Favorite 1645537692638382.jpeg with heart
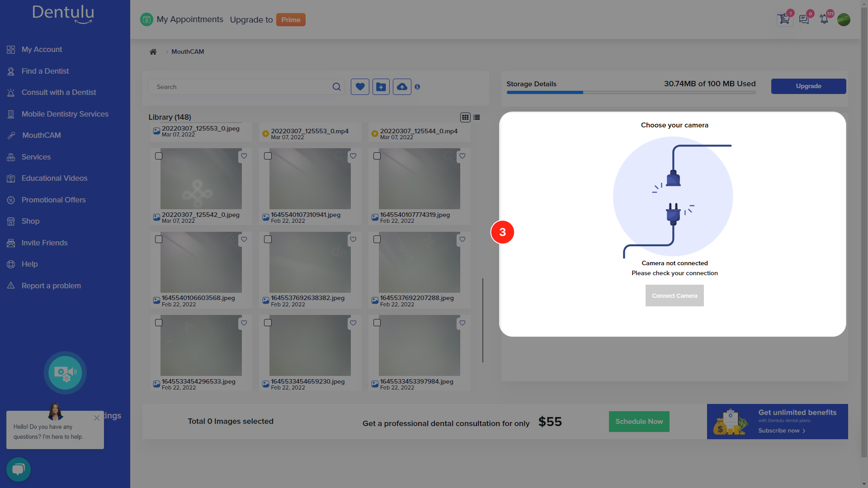 click(353, 239)
